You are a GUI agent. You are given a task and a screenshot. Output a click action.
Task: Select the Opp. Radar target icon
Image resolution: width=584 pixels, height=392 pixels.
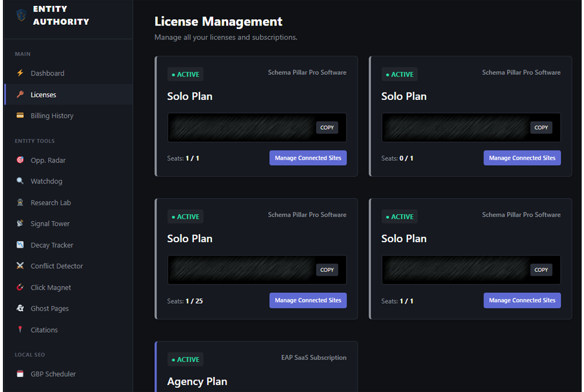pyautogui.click(x=21, y=160)
